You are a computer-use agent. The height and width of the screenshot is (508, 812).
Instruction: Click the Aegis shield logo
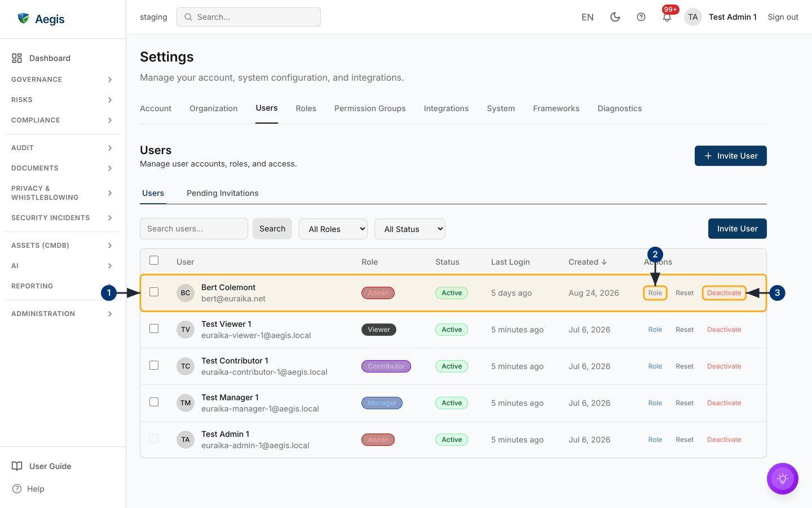click(x=23, y=19)
